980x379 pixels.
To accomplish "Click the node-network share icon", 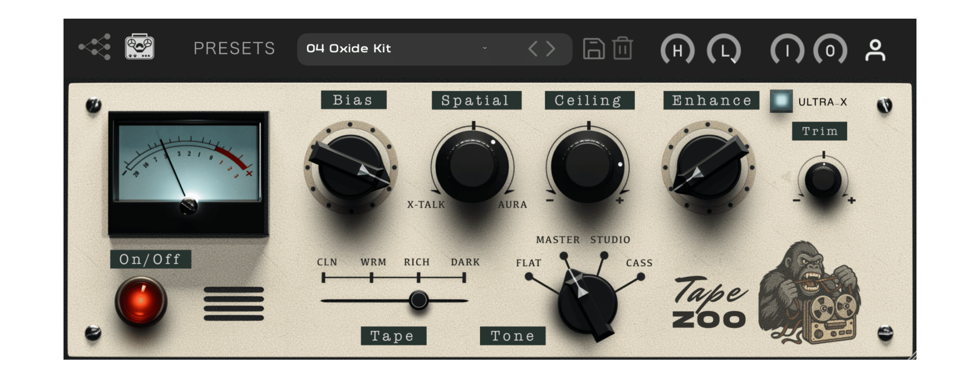I will [95, 47].
